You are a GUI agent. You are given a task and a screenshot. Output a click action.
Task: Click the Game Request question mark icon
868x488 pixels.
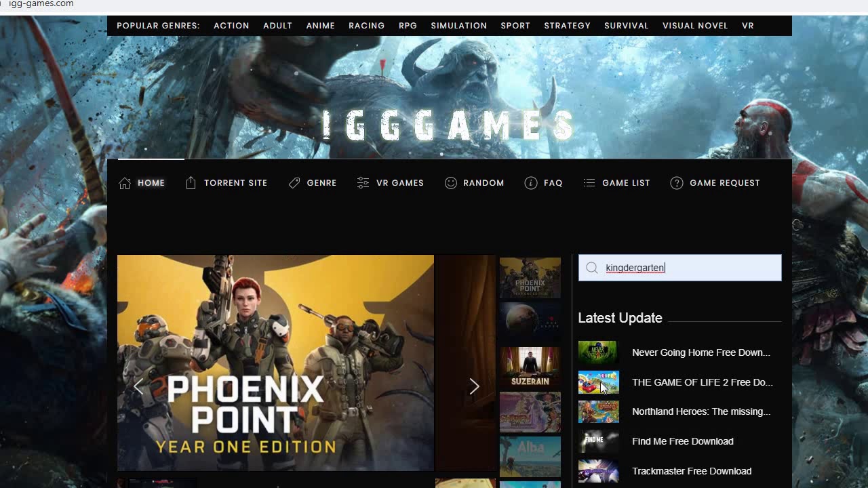coord(677,183)
